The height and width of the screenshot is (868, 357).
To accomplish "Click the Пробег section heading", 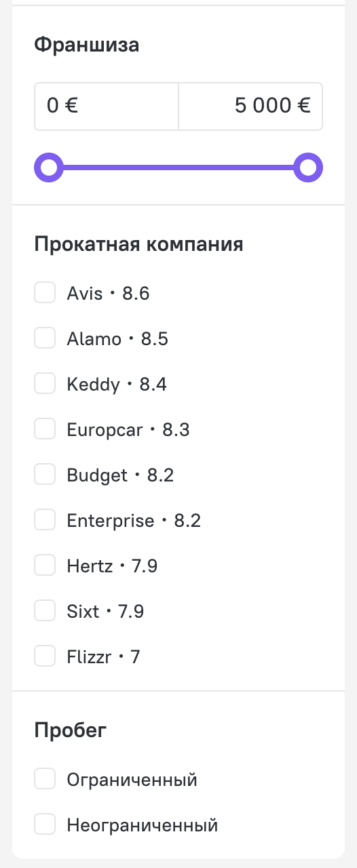I will tap(71, 730).
